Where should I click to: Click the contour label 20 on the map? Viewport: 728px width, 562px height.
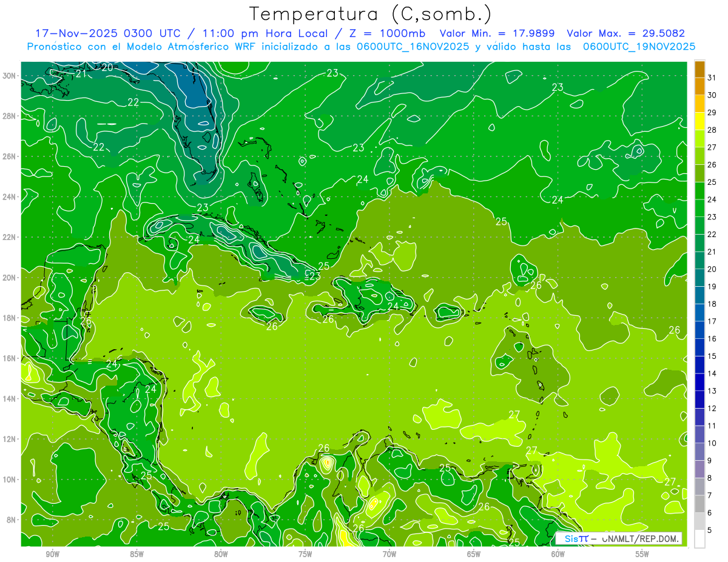pyautogui.click(x=107, y=67)
